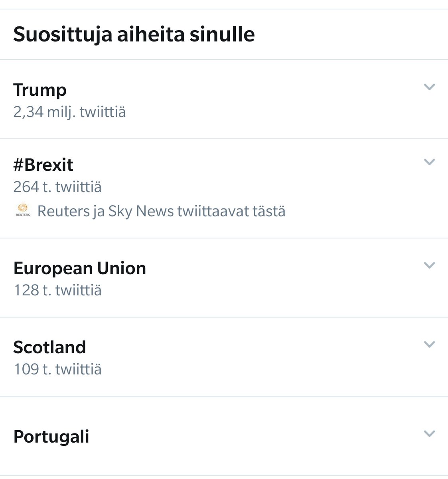Viewport: 448px width, 479px height.
Task: Click the '2,34 milj. twiittiä' count
Action: (69, 112)
